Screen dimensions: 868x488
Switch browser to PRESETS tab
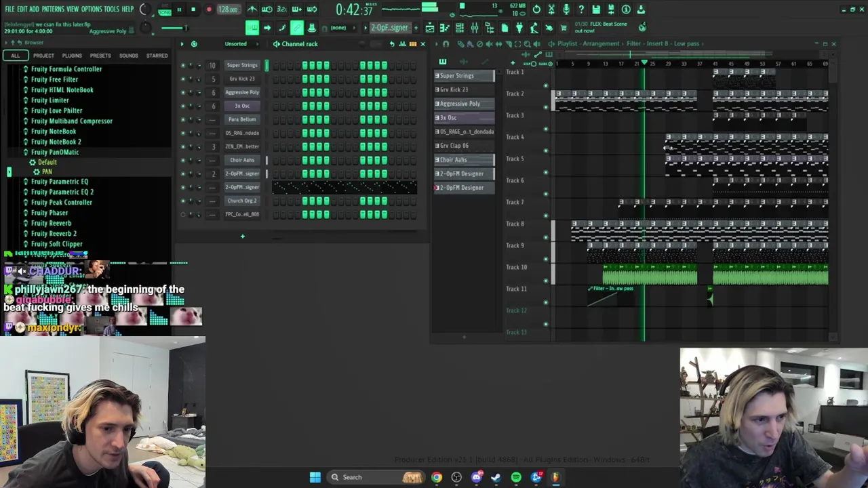click(x=100, y=56)
